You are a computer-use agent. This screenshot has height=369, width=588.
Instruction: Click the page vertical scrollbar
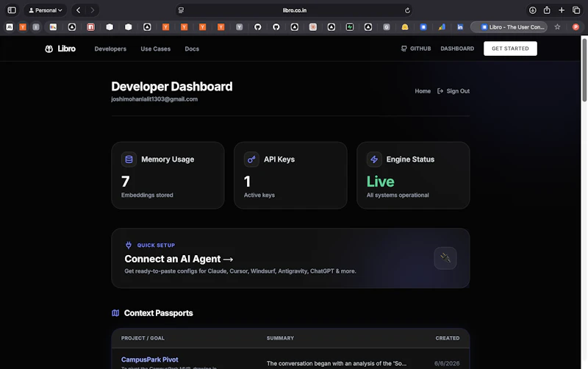point(584,71)
